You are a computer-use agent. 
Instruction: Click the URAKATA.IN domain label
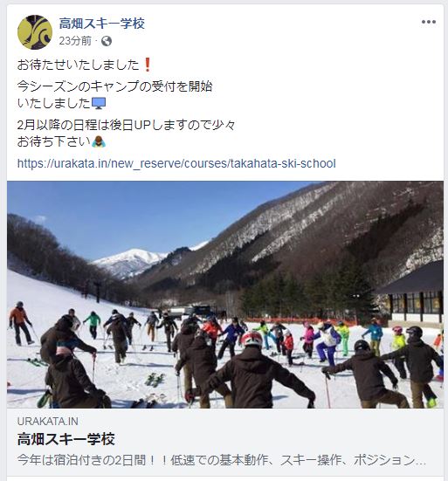[x=47, y=421]
